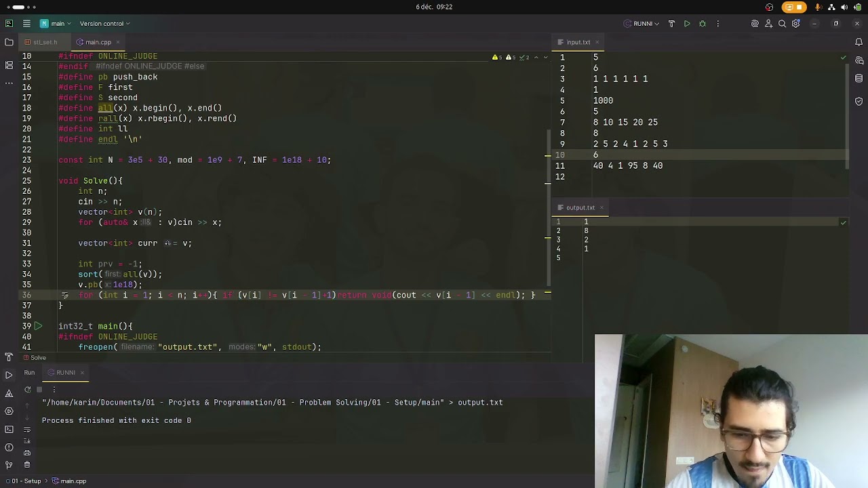Click the system clock '6 déc. 09:22'
The image size is (868, 488).
pos(434,7)
